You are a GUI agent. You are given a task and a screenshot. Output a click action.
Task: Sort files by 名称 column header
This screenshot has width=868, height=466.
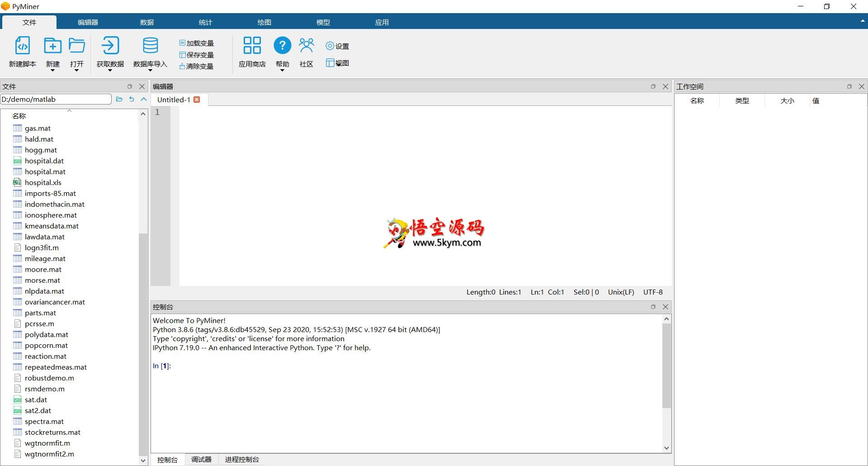(69, 116)
